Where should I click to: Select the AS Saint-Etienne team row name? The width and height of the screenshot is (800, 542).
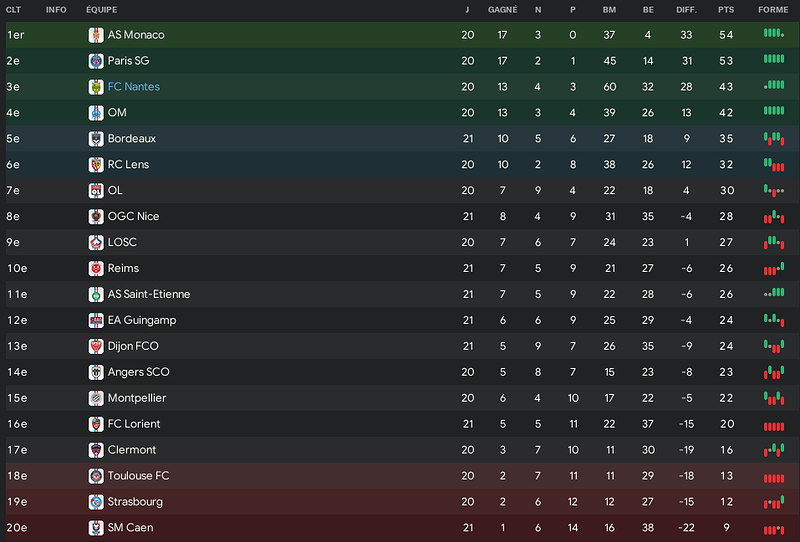[148, 294]
